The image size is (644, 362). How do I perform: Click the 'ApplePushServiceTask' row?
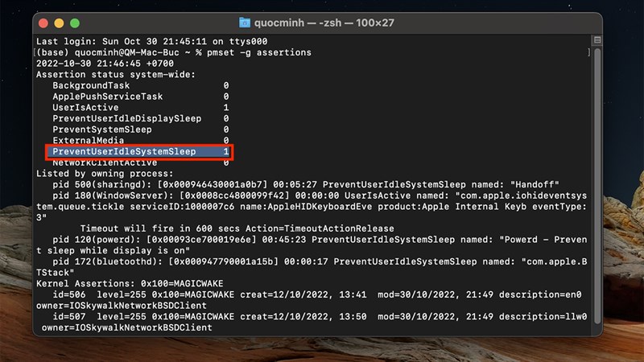140,97
